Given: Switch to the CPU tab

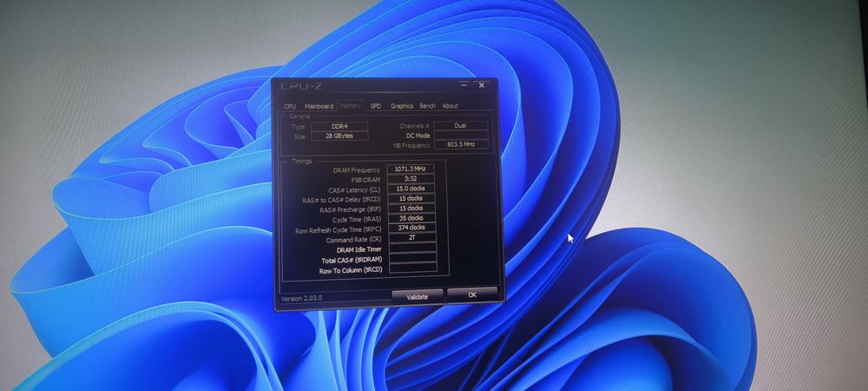Looking at the screenshot, I should (290, 106).
